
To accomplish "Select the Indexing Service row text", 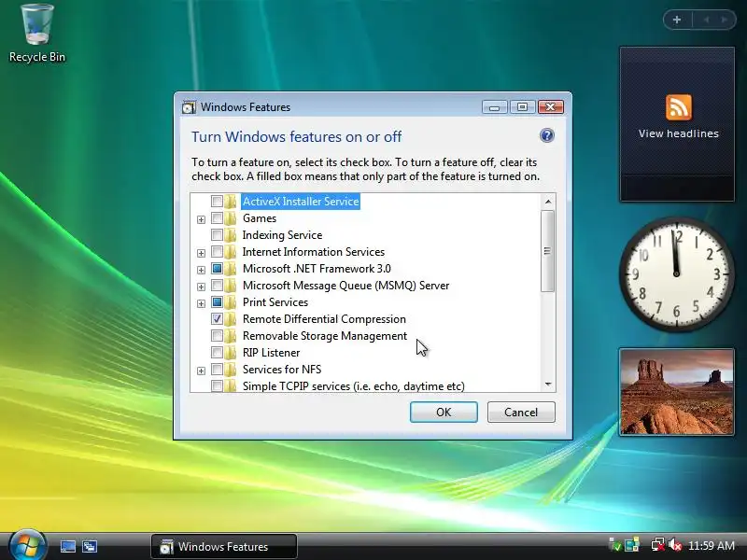I will [282, 235].
